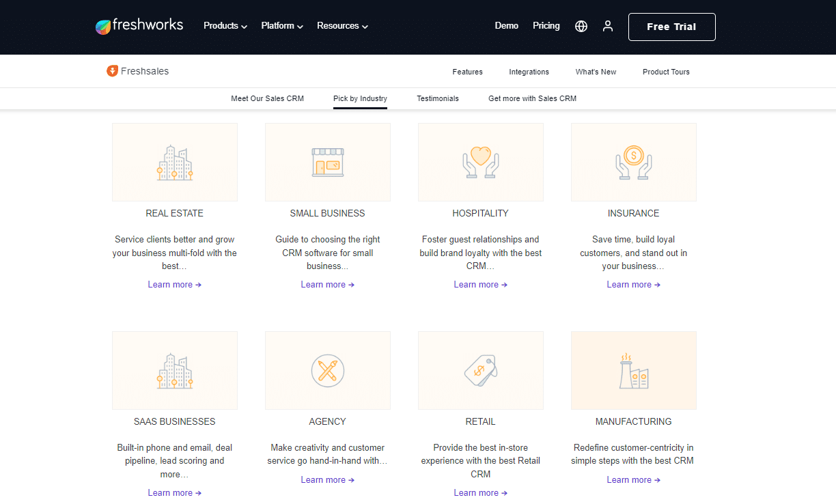Open What's New section
Image resolution: width=836 pixels, height=504 pixels.
click(596, 72)
